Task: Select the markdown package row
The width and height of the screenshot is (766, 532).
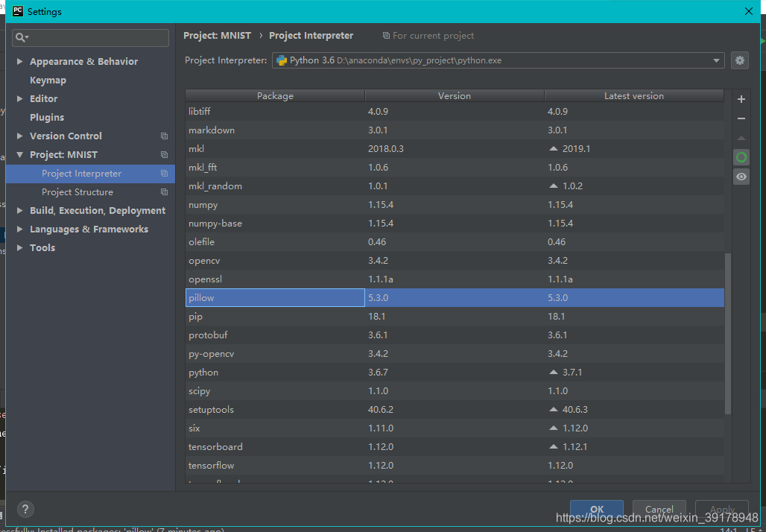Action: click(455, 130)
